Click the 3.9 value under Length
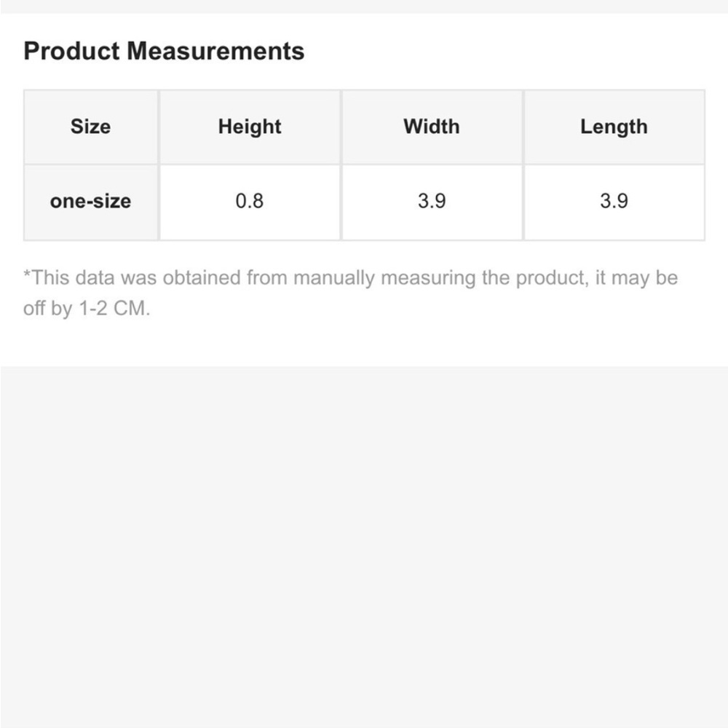 tap(614, 202)
